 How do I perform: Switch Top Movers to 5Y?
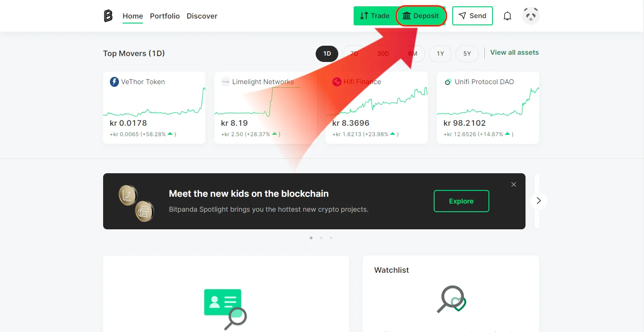(x=467, y=53)
